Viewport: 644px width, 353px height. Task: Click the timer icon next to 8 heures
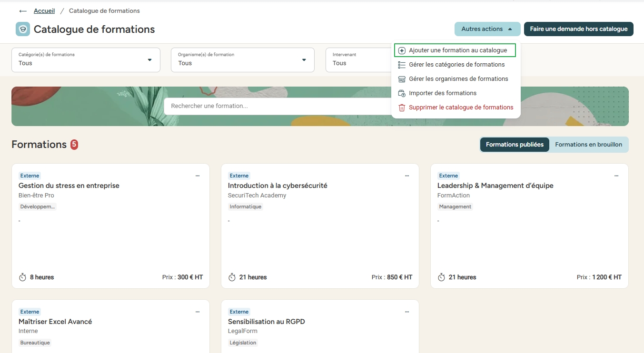tap(22, 277)
